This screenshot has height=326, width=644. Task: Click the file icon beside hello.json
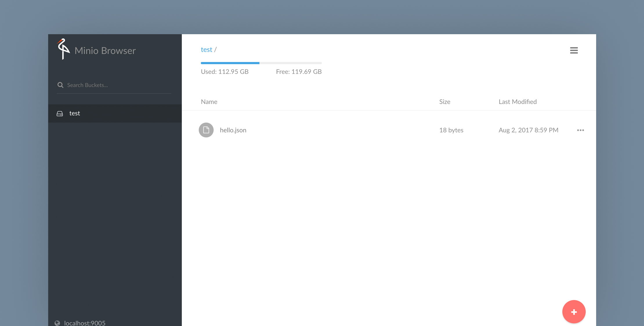coord(206,130)
